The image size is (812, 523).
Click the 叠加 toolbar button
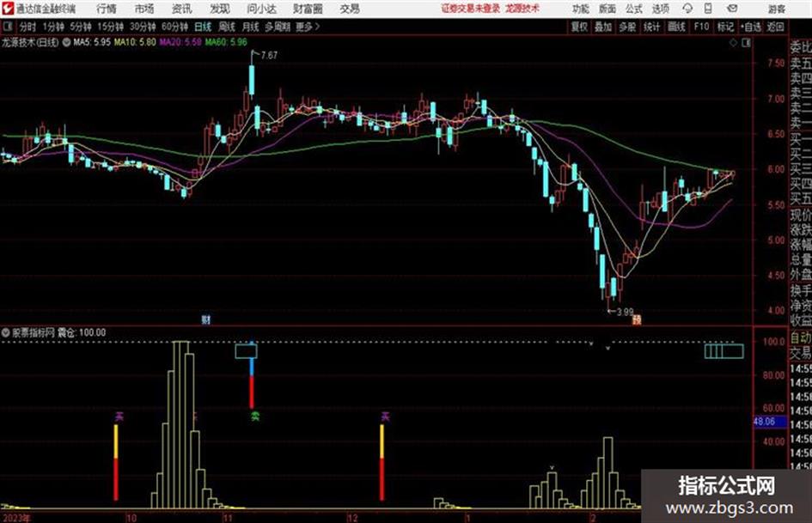603,27
